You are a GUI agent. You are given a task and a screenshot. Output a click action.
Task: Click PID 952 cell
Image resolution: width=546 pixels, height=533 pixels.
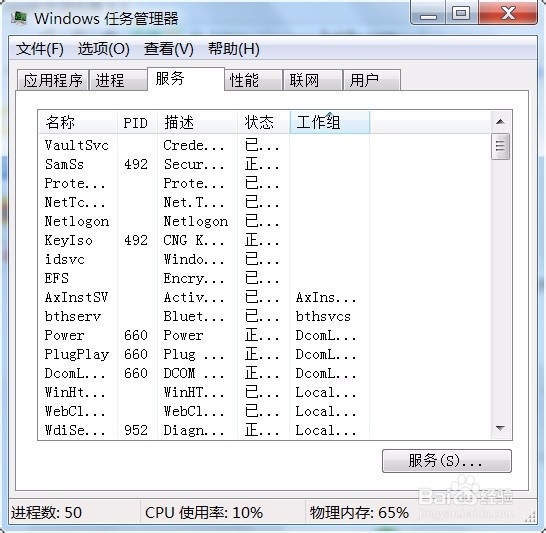pyautogui.click(x=136, y=431)
